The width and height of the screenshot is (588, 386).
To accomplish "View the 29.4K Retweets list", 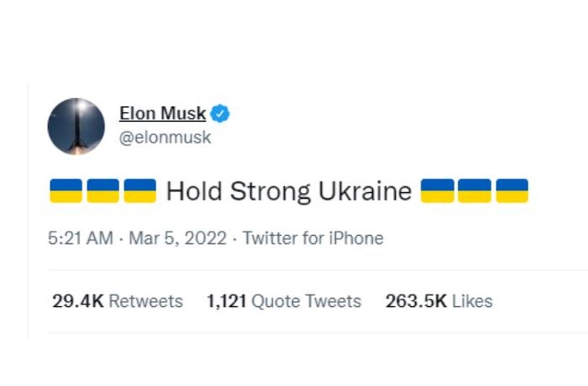I will (x=118, y=301).
